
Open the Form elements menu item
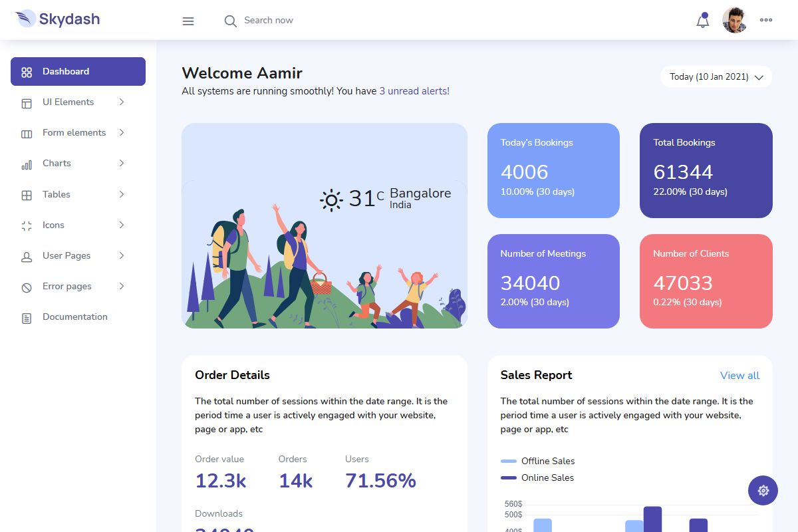click(x=78, y=132)
